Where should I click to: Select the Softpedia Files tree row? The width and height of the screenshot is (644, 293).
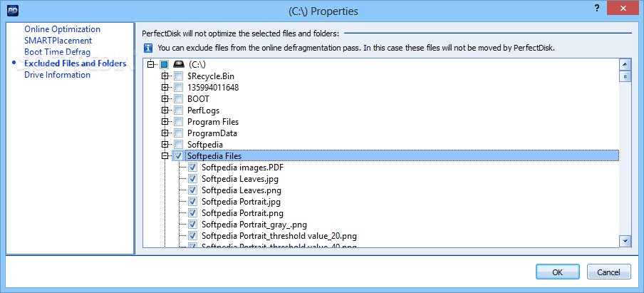(402, 155)
